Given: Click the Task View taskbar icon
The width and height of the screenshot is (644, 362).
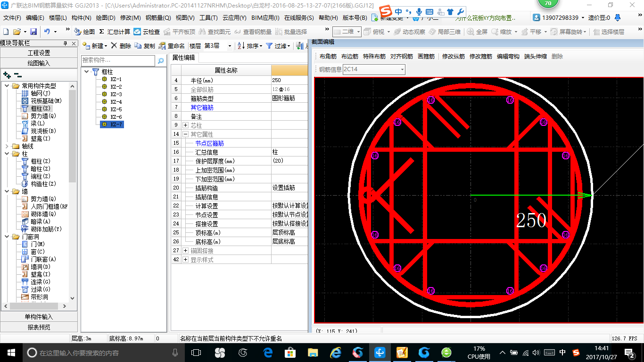Looking at the screenshot, I should tap(196, 353).
